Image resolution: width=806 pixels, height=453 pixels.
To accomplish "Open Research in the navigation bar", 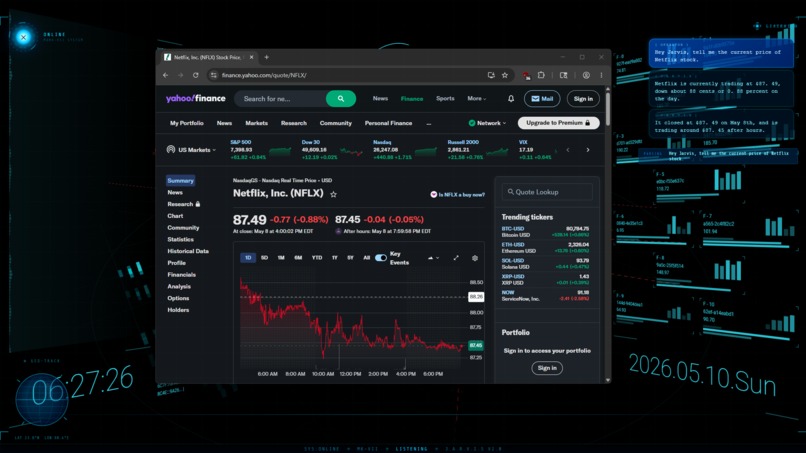I will pyautogui.click(x=294, y=123).
